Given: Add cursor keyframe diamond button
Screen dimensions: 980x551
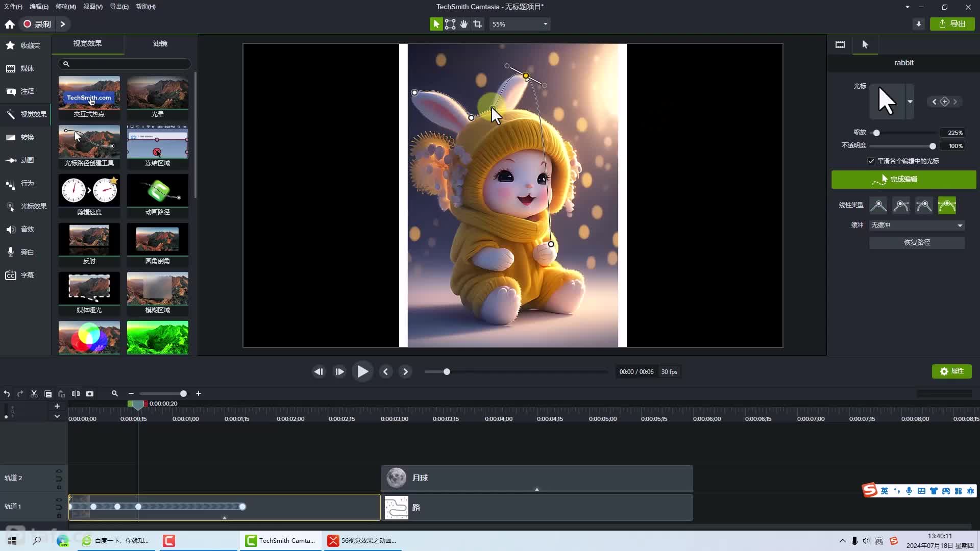Looking at the screenshot, I should pos(945,102).
